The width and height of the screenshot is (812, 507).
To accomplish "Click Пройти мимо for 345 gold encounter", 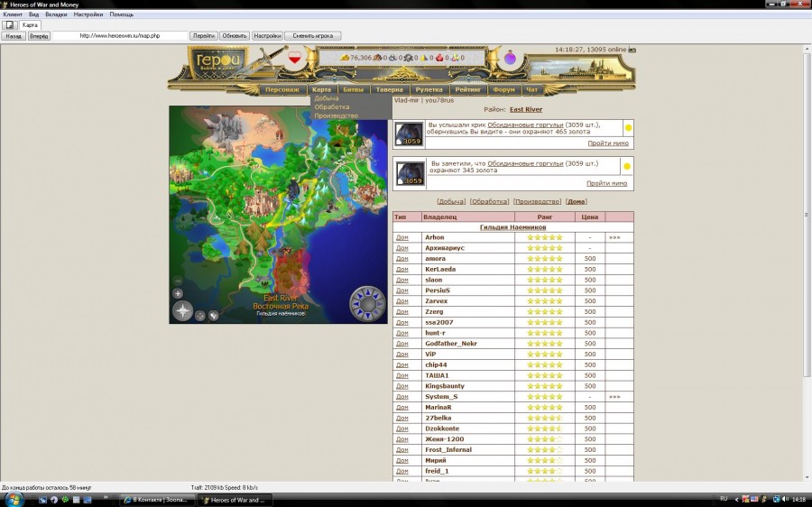I will point(606,183).
